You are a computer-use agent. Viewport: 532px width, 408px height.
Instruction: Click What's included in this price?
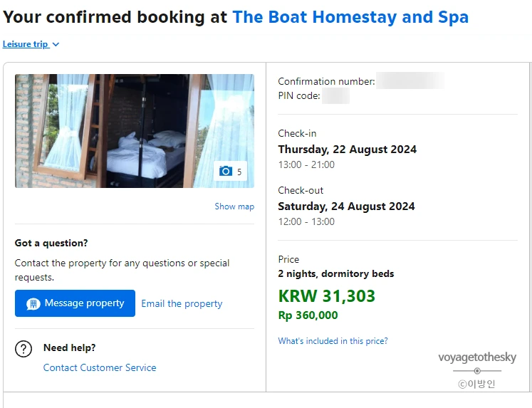point(333,341)
